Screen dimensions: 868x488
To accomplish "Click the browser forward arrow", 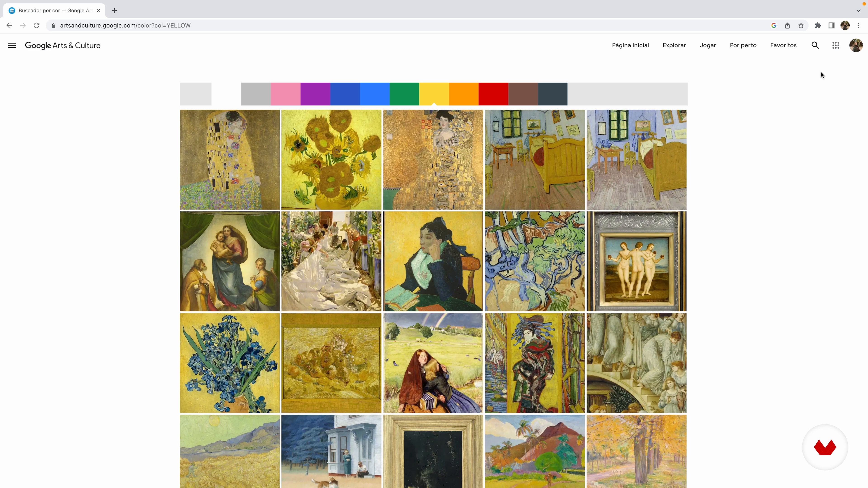I will click(x=23, y=26).
